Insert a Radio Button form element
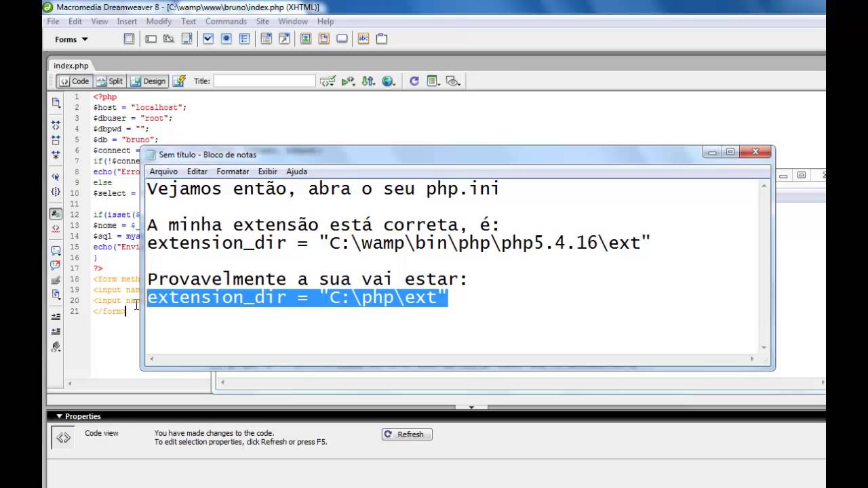Viewport: 868px width, 488px height. click(x=226, y=39)
